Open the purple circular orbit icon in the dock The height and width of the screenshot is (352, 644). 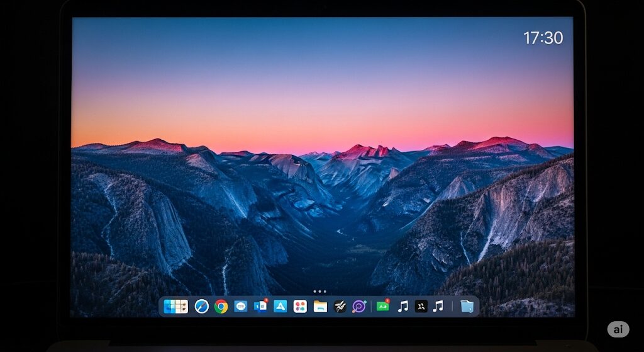pyautogui.click(x=359, y=307)
